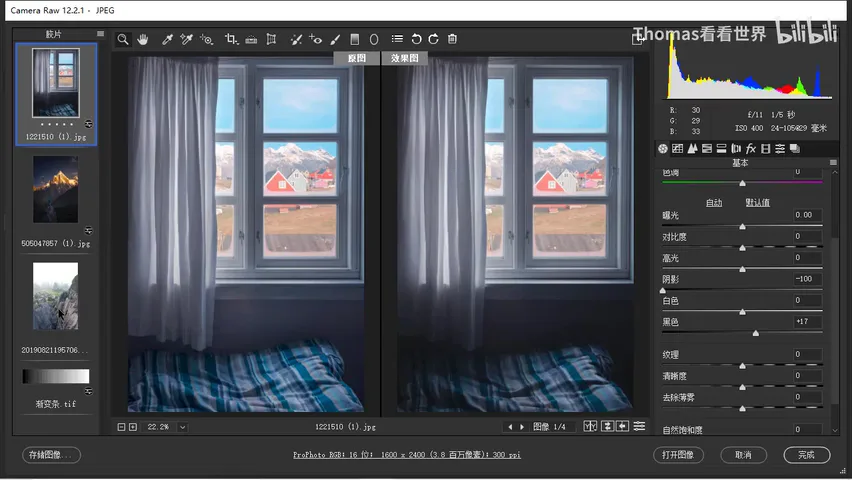Image resolution: width=852 pixels, height=480 pixels.
Task: Select the 渐变条.tif gradient thumbnail
Action: tap(55, 376)
